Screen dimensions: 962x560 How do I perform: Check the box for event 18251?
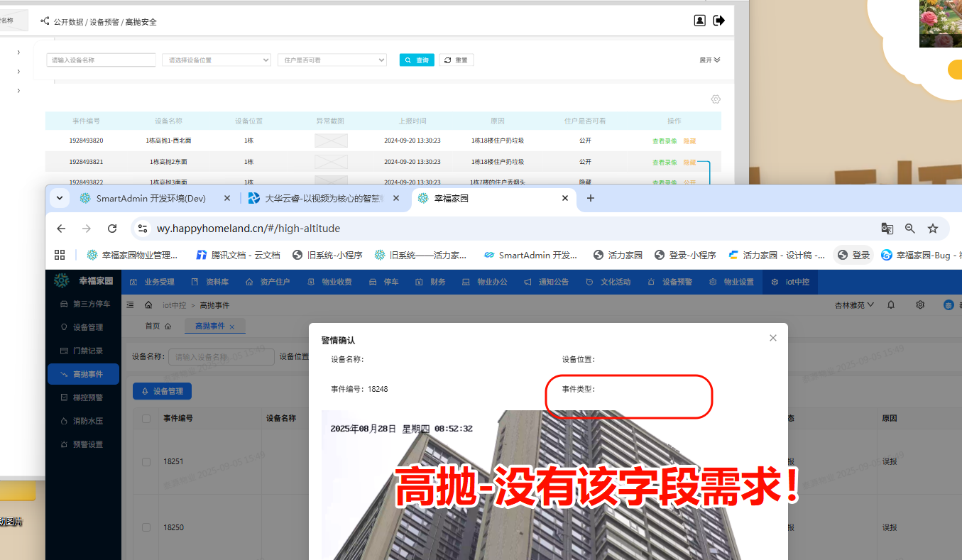[146, 462]
